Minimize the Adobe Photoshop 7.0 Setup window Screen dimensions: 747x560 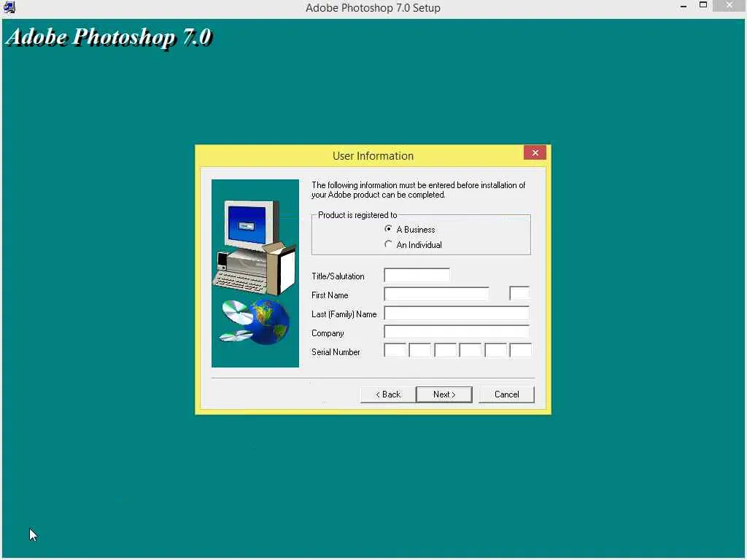(684, 7)
